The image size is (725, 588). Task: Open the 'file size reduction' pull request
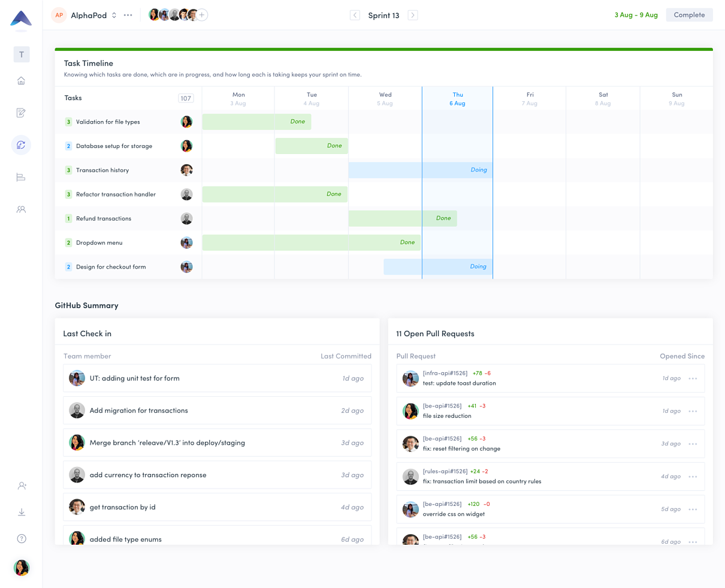tap(447, 415)
